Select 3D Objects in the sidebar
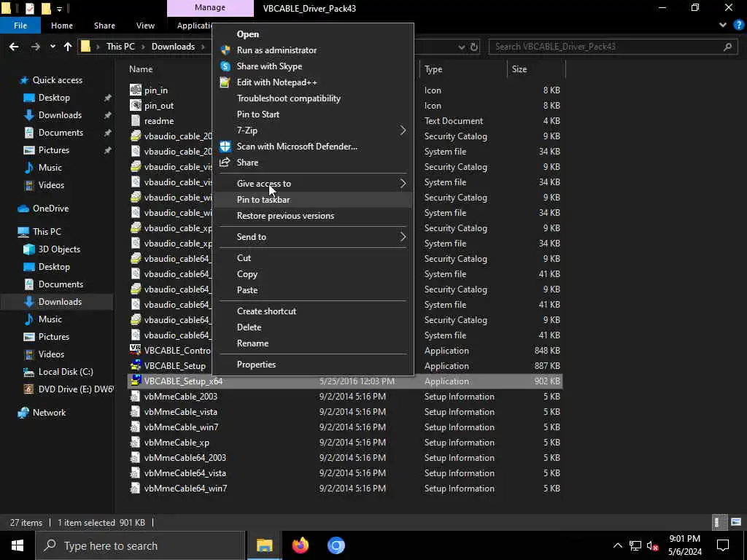This screenshot has width=747, height=560. pos(59,249)
